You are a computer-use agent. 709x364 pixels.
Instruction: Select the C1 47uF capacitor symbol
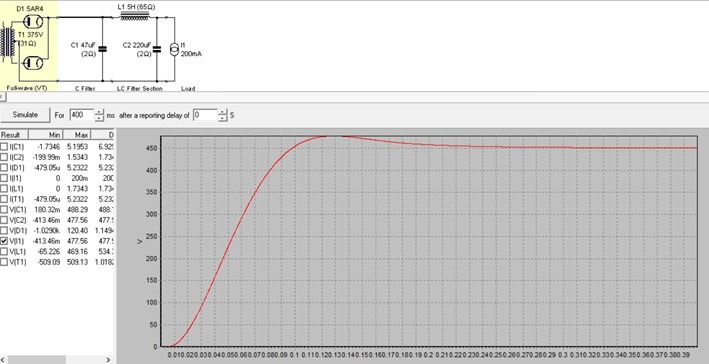(103, 49)
